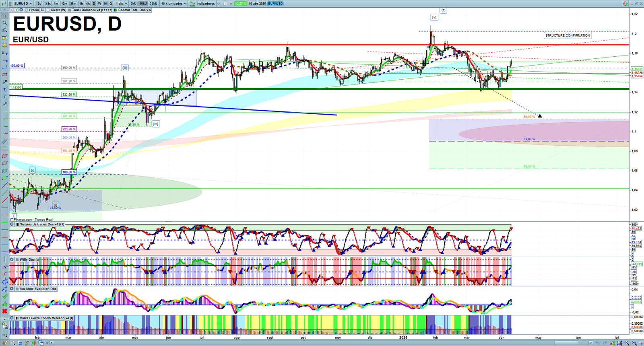Toggle the Cierre (W) checkbox
Viewport: 644px width, 346px height.
48,10
